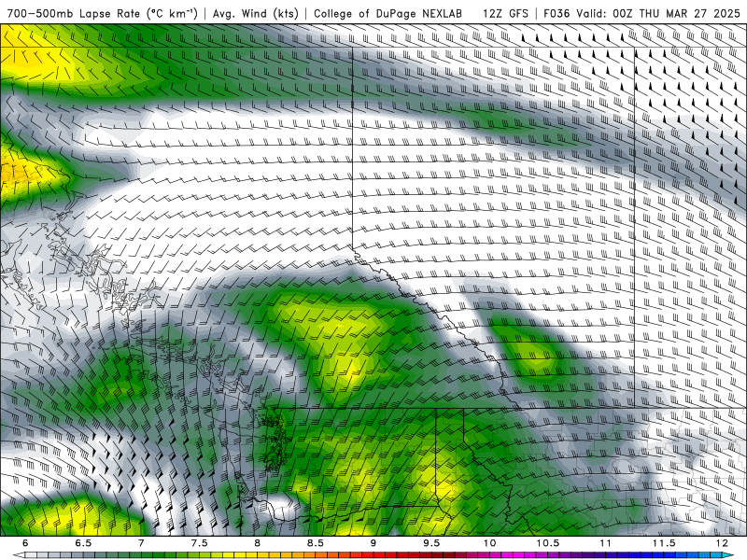Click 'Valid: 00Z THU MAR 27 2025' text
747x560 pixels.
tap(658, 13)
